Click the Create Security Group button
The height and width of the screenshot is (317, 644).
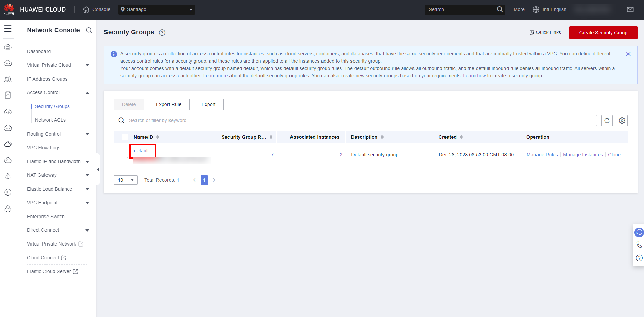click(603, 33)
